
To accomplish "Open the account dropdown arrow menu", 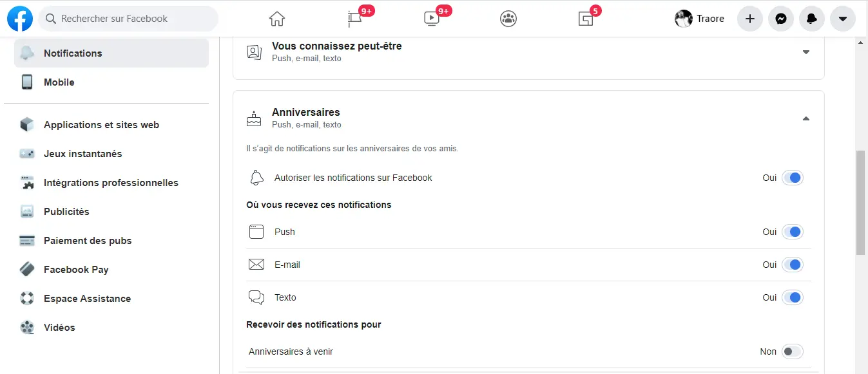I will [843, 19].
